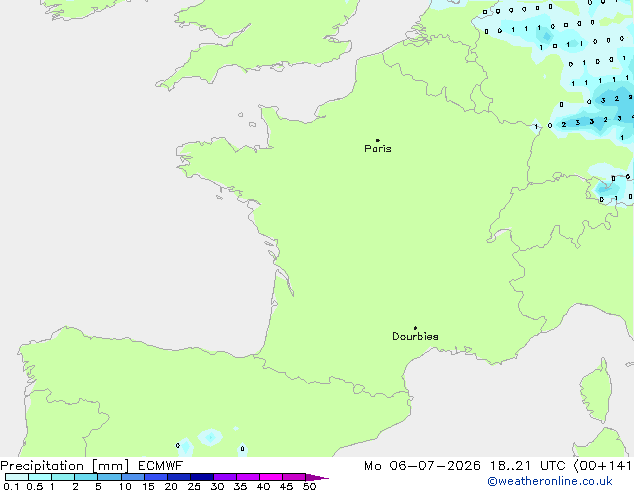The width and height of the screenshot is (634, 490).
Task: Click the Dourbies town label
Action: (415, 336)
